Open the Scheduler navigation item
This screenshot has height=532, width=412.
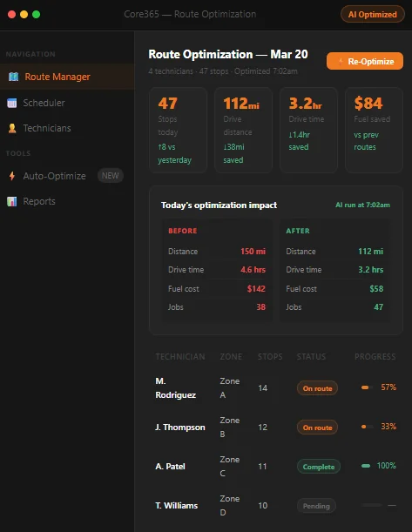[x=67, y=103]
